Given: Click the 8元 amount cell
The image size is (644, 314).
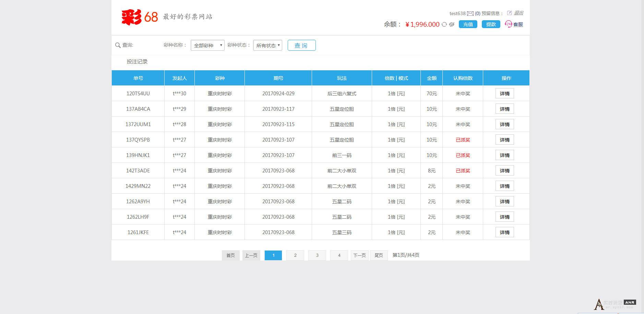Looking at the screenshot, I should coord(432,171).
